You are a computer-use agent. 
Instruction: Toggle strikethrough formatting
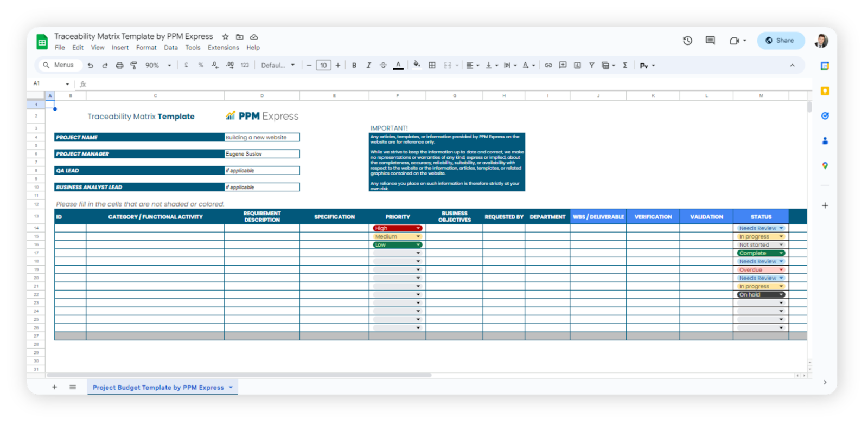coord(383,65)
